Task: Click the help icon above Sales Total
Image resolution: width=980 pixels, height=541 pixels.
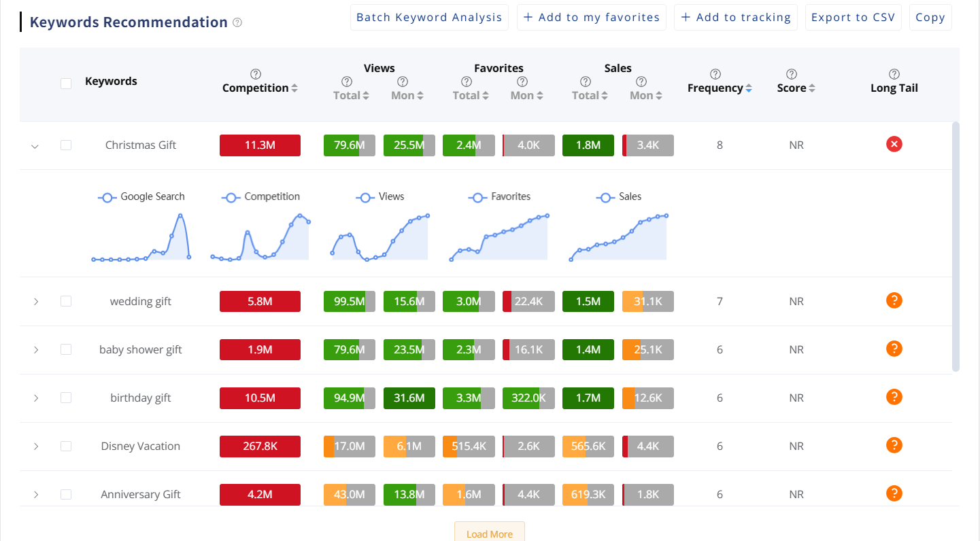Action: pos(584,82)
